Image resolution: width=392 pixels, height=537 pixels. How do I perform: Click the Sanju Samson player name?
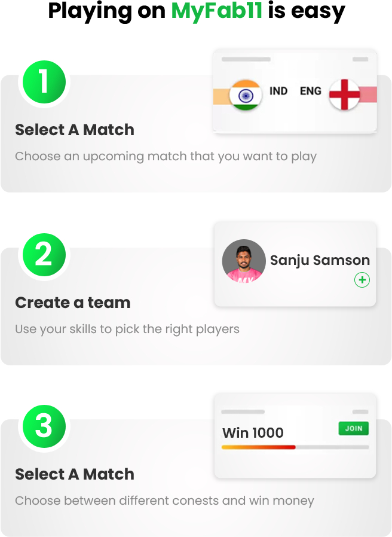(320, 260)
